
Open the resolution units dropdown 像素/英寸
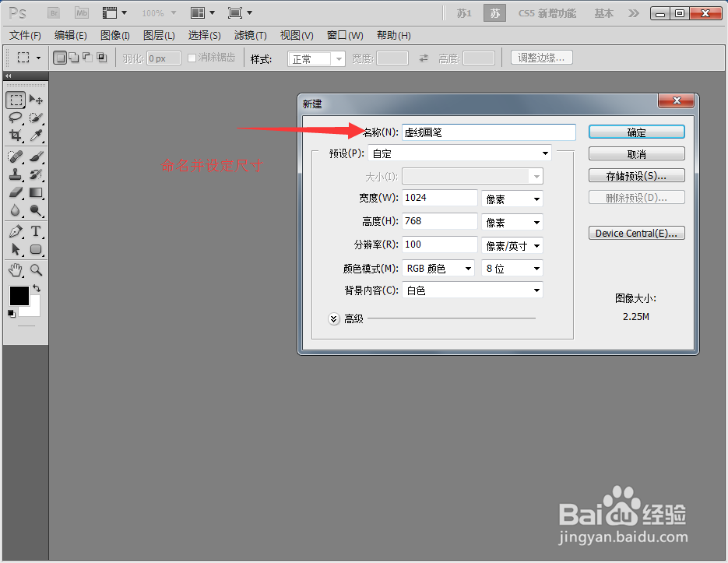click(512, 245)
